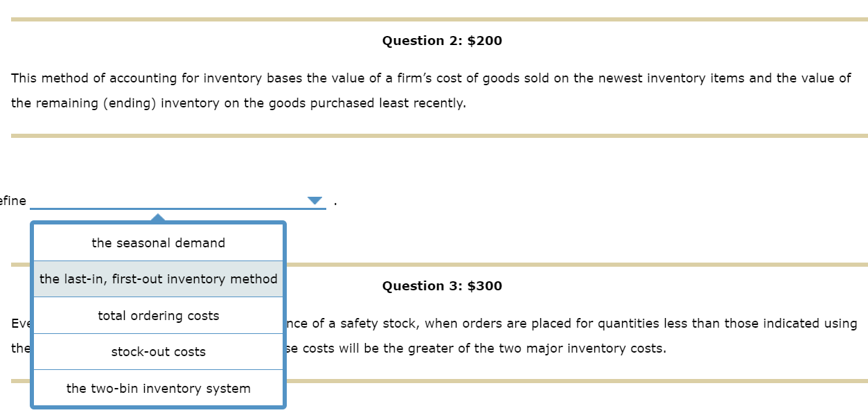Choose "stock-out costs" from the list
Image resolution: width=868 pixels, height=415 pixels.
[158, 352]
